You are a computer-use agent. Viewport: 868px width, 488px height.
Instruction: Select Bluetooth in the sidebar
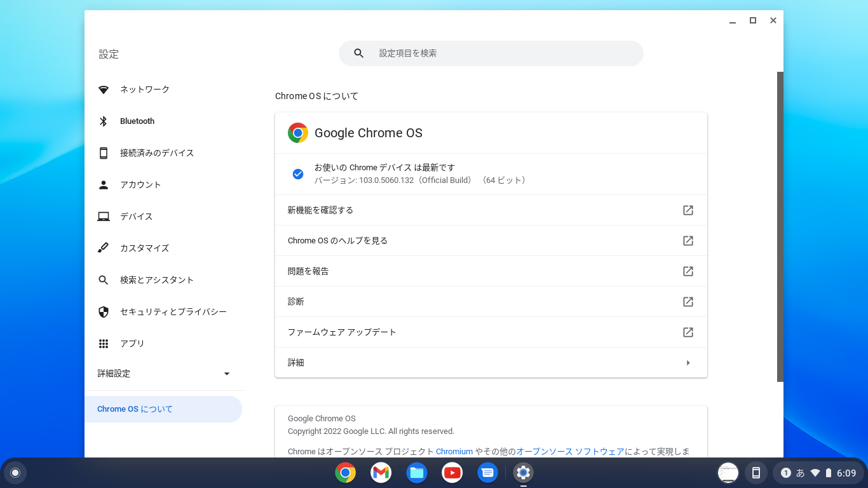click(x=163, y=121)
